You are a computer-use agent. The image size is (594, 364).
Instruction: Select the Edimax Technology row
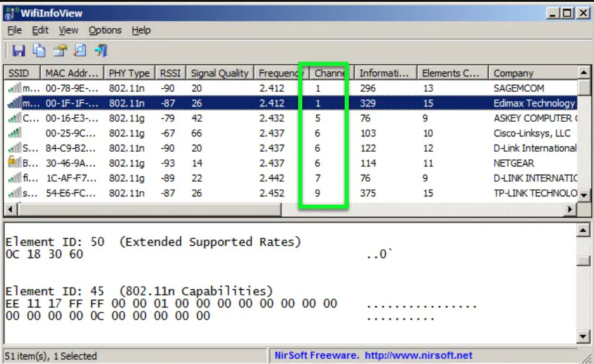coord(291,103)
